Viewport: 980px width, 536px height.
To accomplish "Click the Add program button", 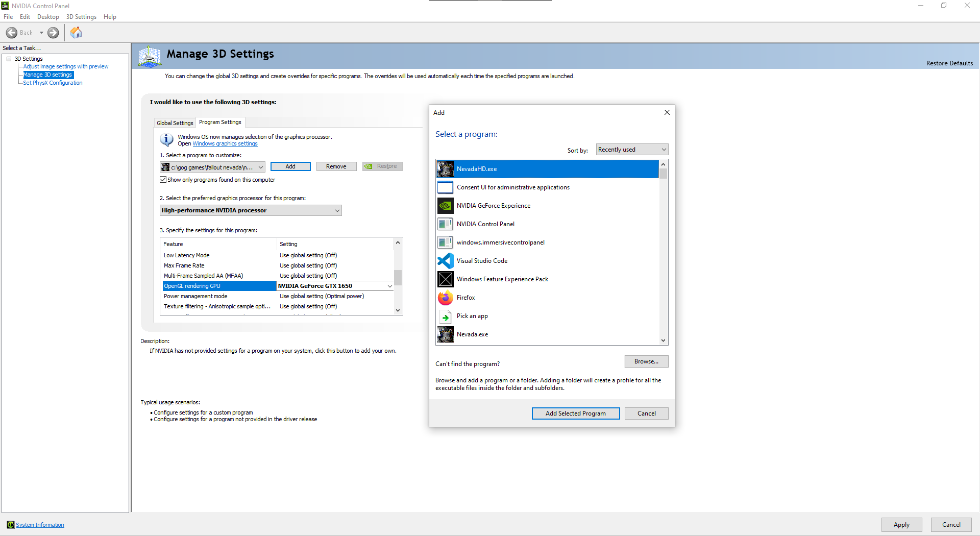I will [290, 166].
